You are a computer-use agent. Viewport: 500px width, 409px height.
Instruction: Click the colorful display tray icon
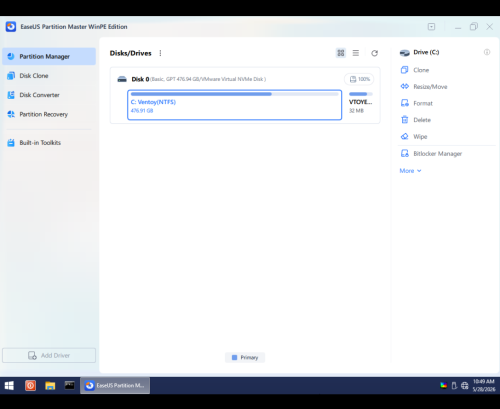click(x=443, y=386)
